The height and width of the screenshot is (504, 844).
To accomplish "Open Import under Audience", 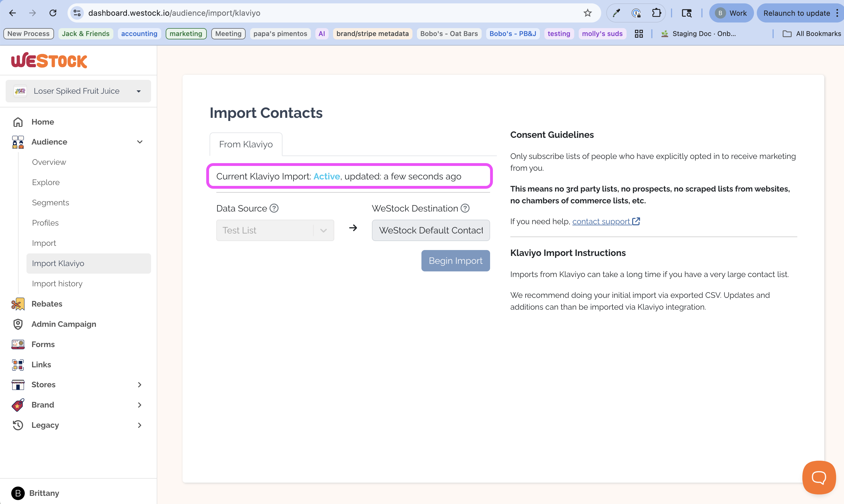I will coord(44,243).
